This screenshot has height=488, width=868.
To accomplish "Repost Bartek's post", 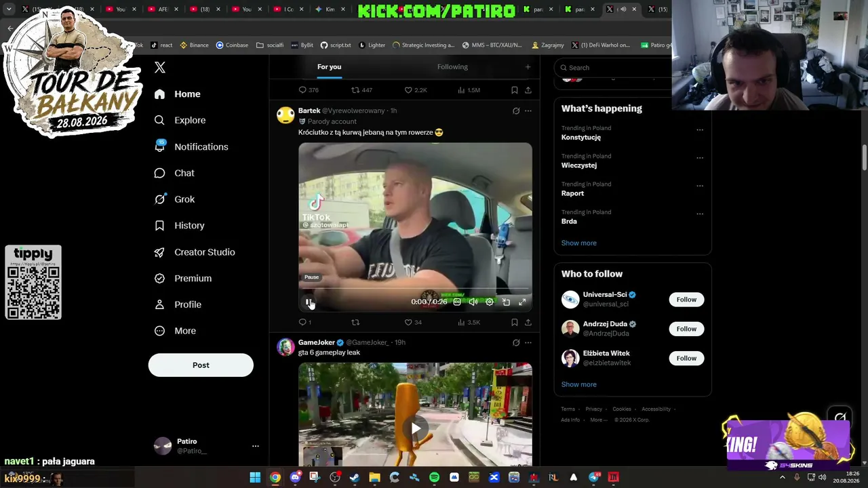I will click(x=355, y=322).
